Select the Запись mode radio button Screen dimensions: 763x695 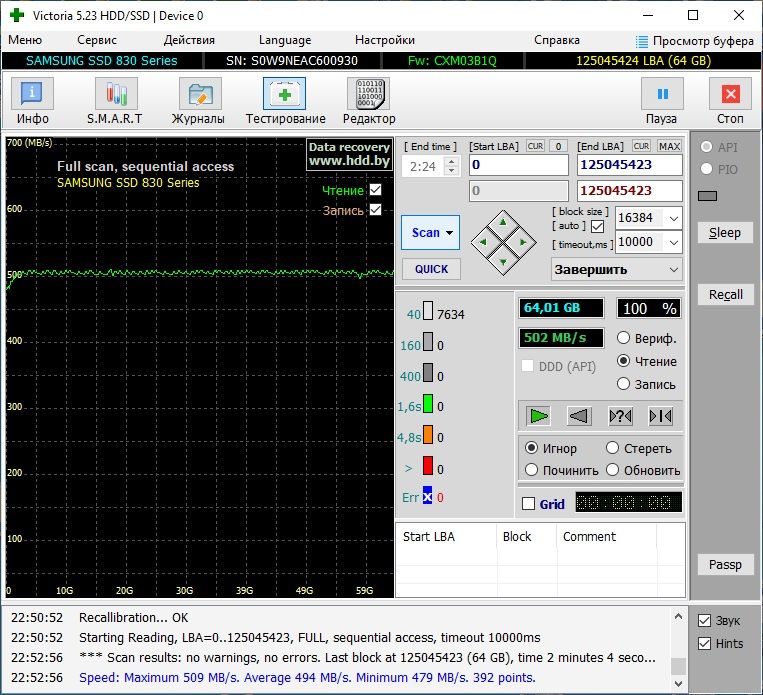[623, 384]
